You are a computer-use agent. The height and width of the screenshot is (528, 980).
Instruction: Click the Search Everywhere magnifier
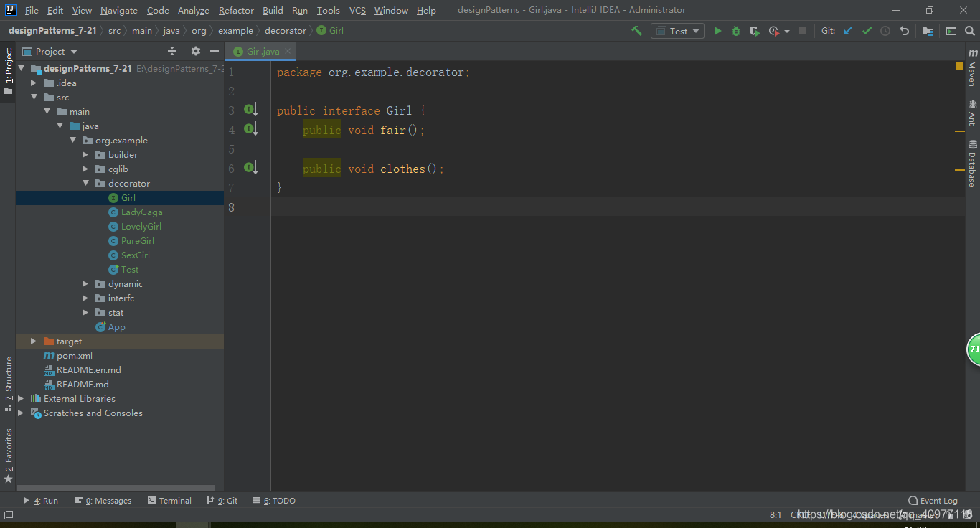tap(970, 31)
